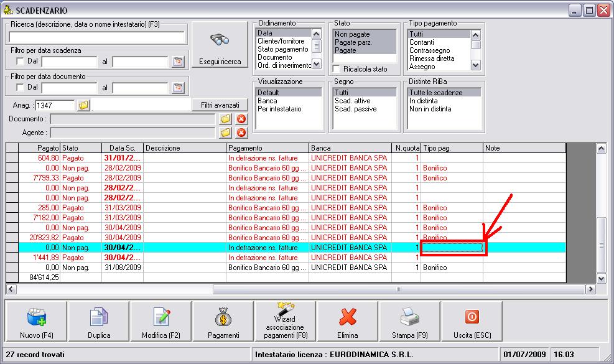Click the binoculars Esegui ricerca button
The width and height of the screenshot is (614, 364).
(x=220, y=45)
